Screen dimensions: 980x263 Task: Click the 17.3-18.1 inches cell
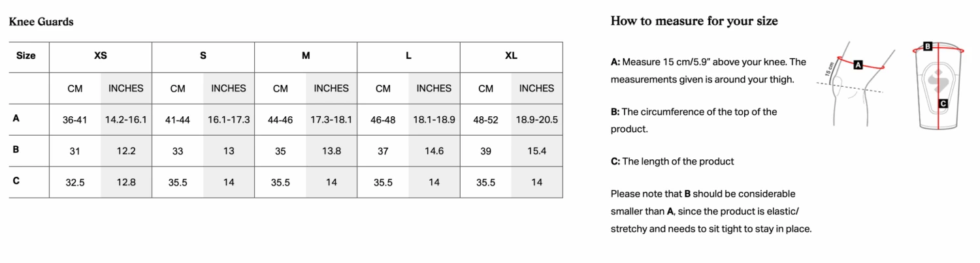click(331, 120)
